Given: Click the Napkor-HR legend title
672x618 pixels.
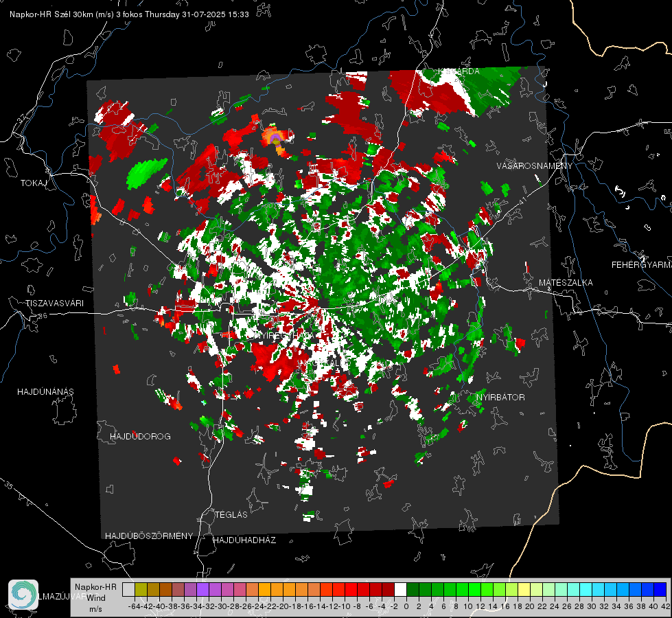Looking at the screenshot, I should (95, 586).
